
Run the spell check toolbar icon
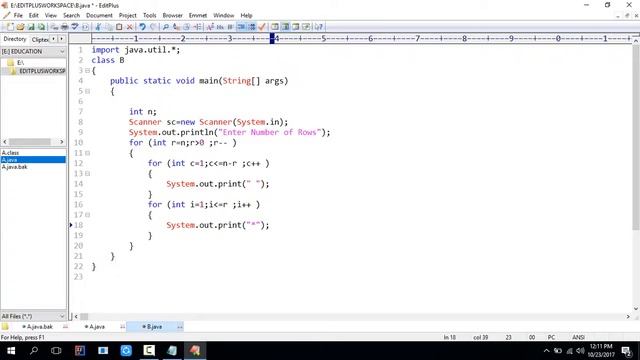click(75, 27)
